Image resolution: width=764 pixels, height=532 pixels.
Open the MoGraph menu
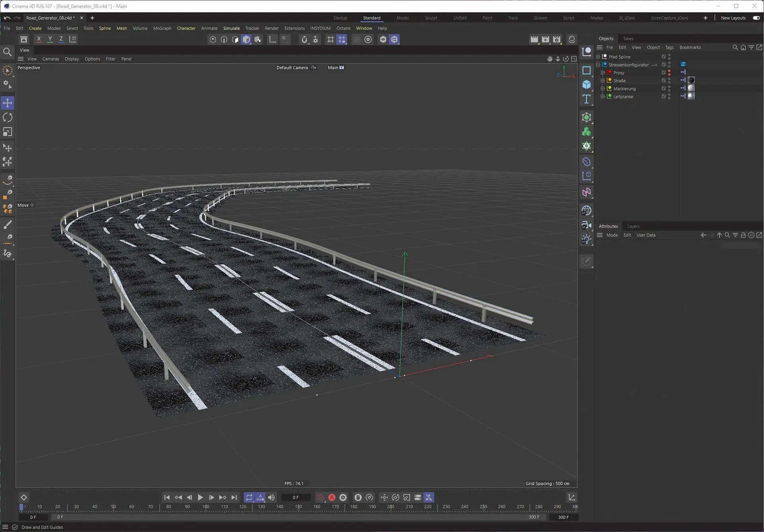coord(162,28)
